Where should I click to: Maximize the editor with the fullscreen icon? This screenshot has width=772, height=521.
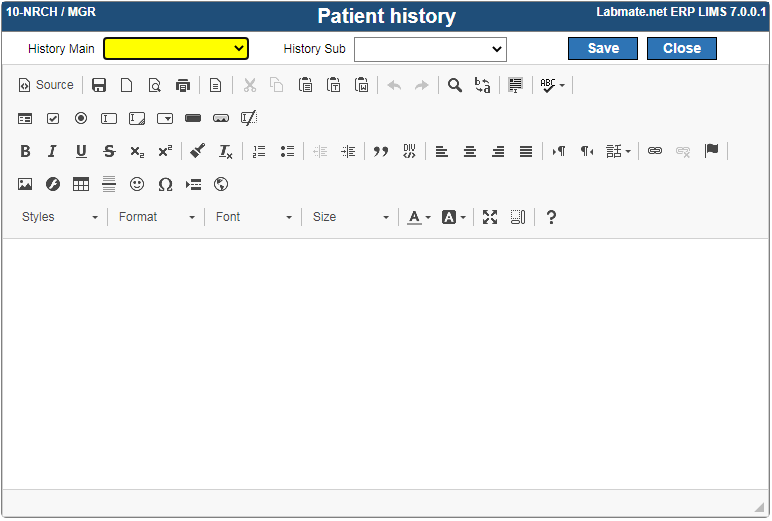coord(490,217)
